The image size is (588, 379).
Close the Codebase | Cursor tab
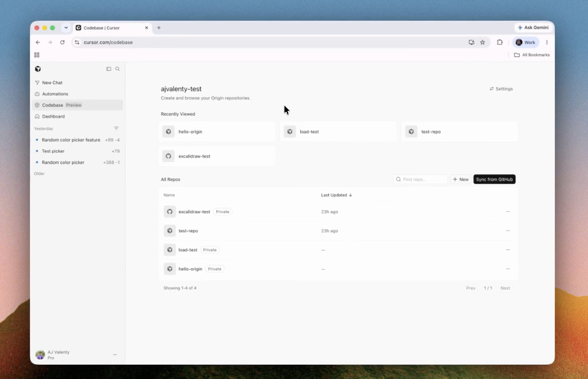[x=147, y=28]
